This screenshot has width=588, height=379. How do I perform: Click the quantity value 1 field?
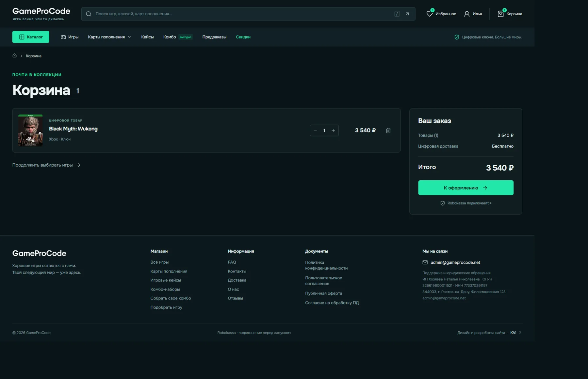(x=324, y=130)
